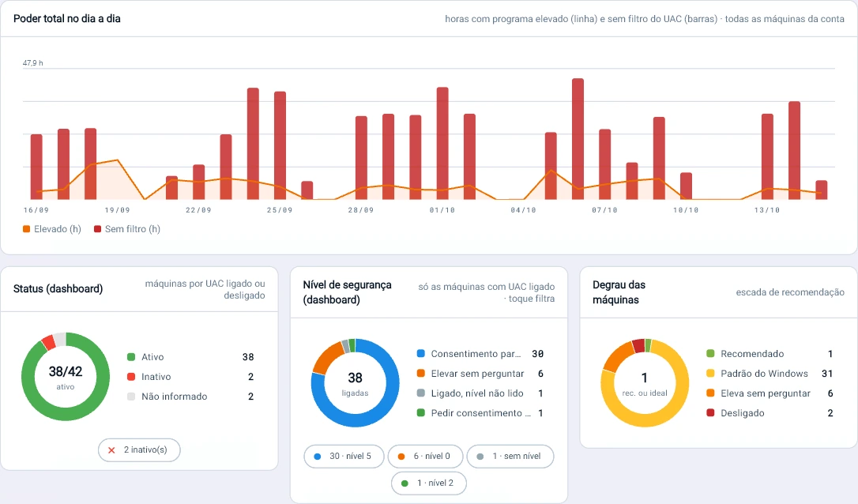Select the "Não informado" legend row

(x=190, y=397)
